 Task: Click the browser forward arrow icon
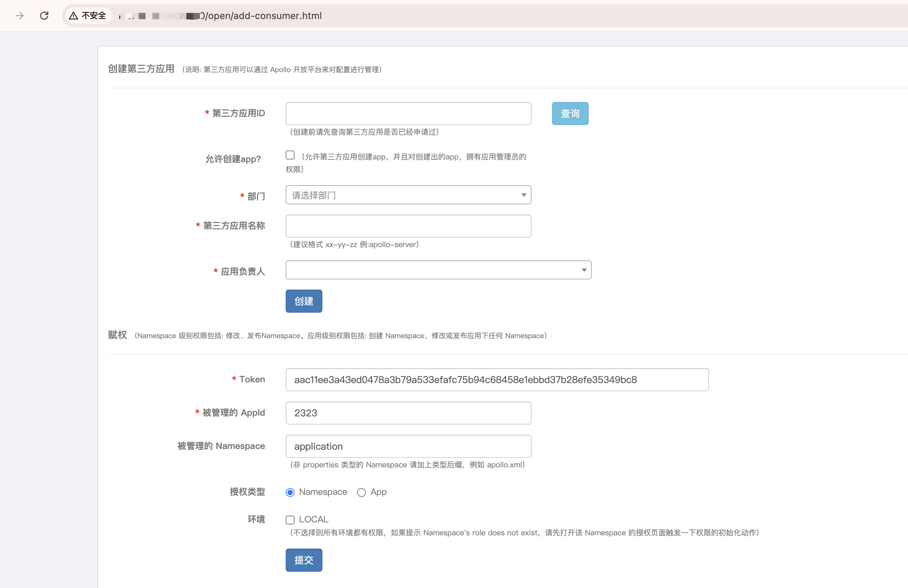click(19, 16)
